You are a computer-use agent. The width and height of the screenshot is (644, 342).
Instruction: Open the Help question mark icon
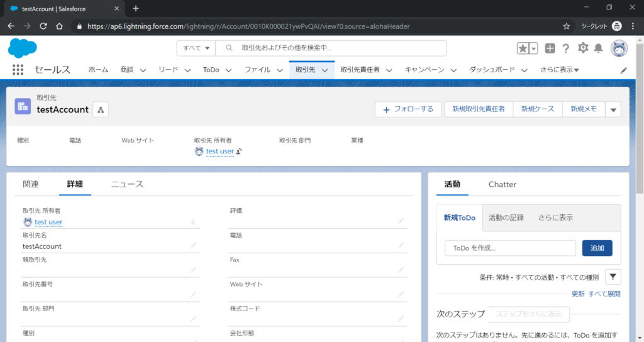[x=566, y=48]
